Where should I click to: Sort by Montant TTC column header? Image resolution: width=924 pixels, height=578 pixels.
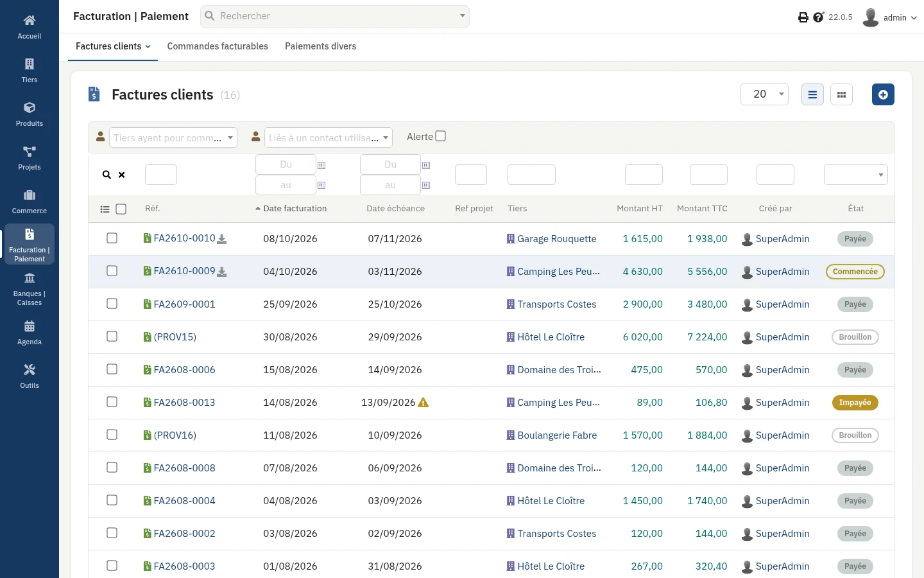point(702,209)
